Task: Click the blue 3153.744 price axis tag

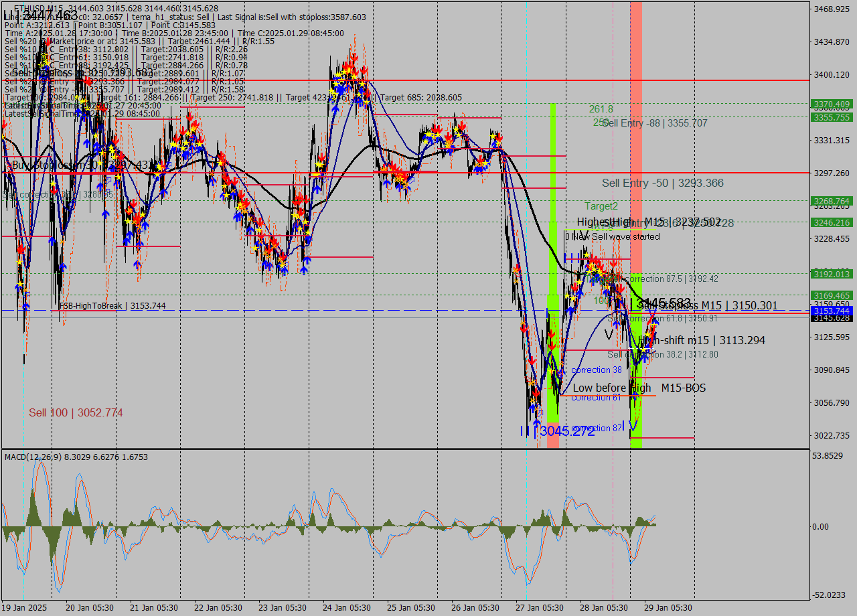Action: tap(832, 311)
